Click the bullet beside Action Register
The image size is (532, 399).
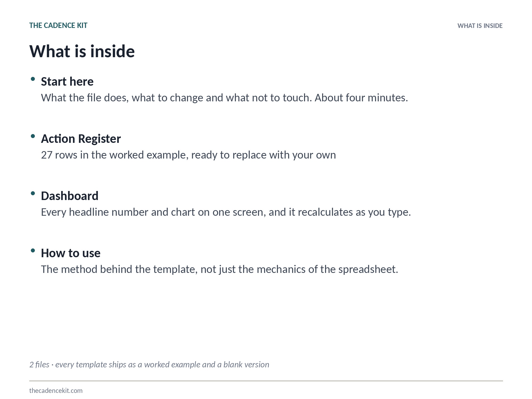tap(33, 136)
